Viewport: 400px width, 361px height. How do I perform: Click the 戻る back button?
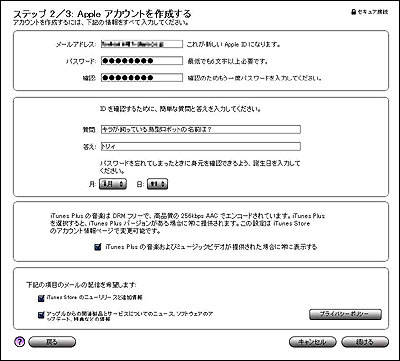[52, 342]
